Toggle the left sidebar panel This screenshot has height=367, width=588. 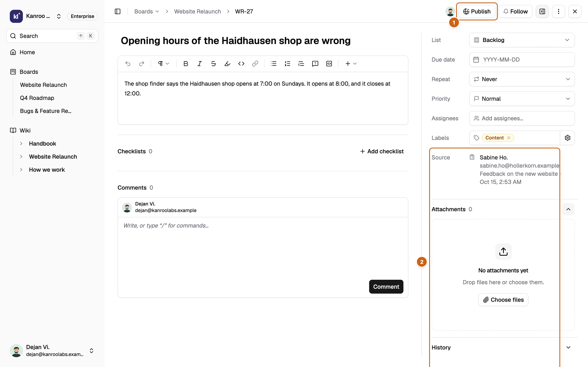pos(118,11)
